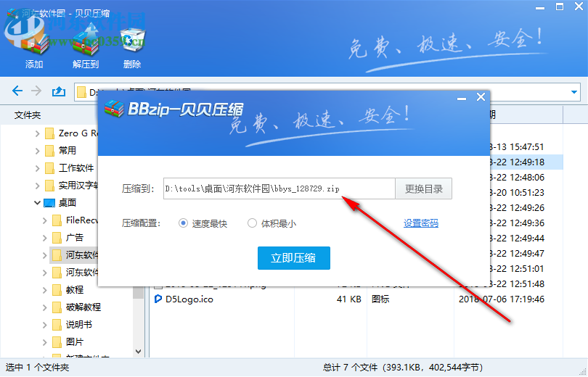The image size is (588, 377).
Task: Expand the 破解教程 folder node
Action: [x=44, y=307]
